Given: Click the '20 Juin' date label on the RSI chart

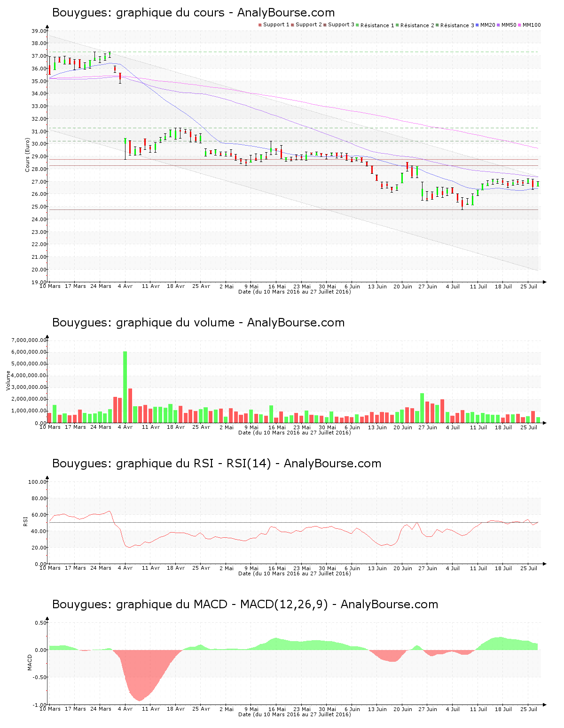Looking at the screenshot, I should [403, 568].
